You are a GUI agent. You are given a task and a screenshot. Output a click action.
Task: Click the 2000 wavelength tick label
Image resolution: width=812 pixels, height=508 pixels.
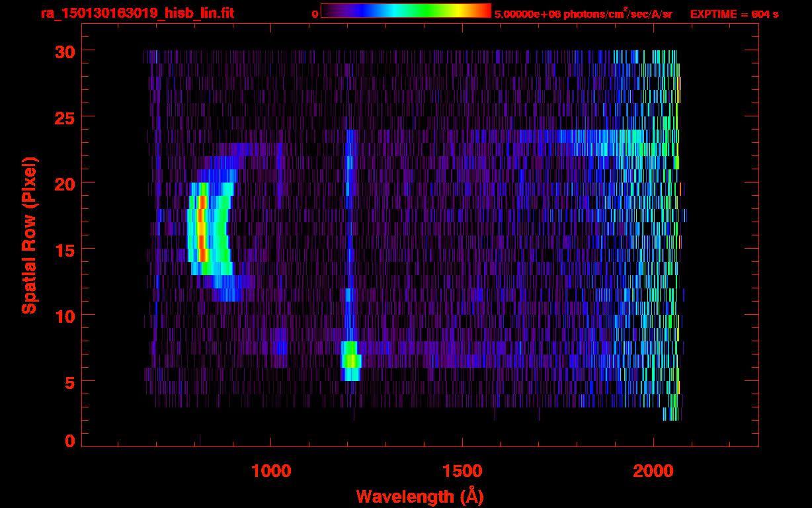[653, 471]
